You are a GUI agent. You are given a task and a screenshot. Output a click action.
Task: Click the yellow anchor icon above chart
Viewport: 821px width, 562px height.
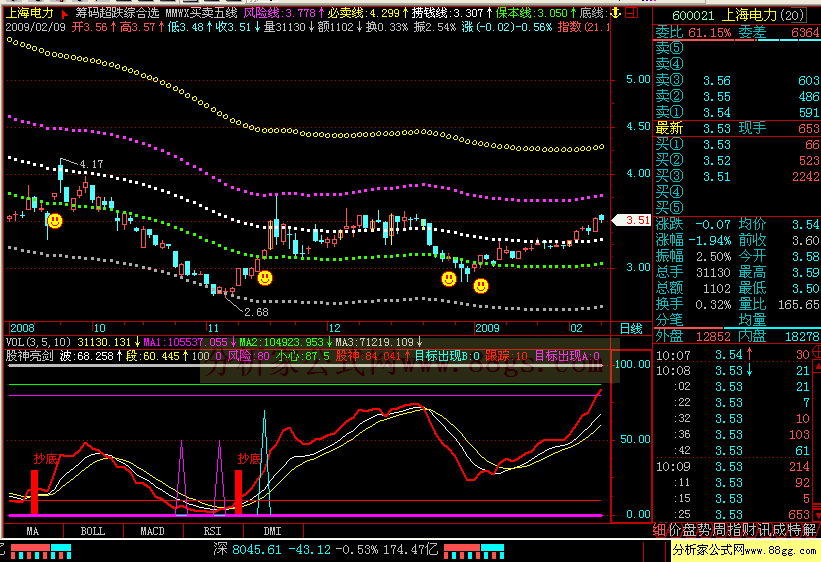pyautogui.click(x=616, y=13)
